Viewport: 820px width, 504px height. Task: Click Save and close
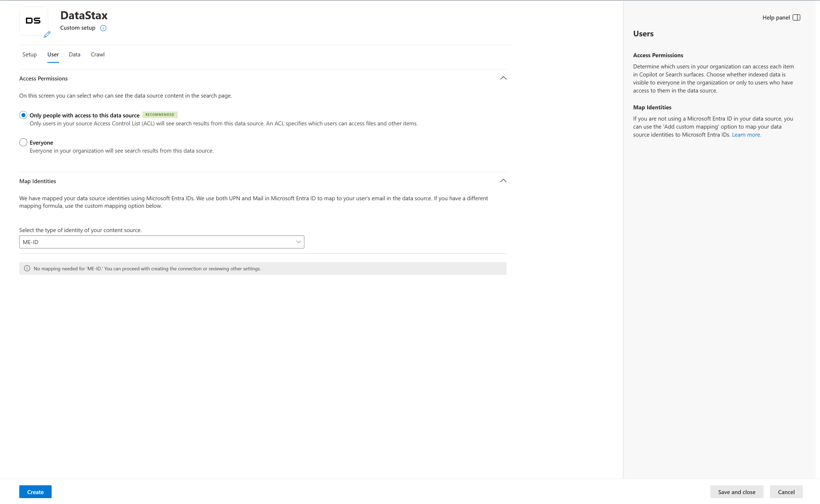(736, 492)
